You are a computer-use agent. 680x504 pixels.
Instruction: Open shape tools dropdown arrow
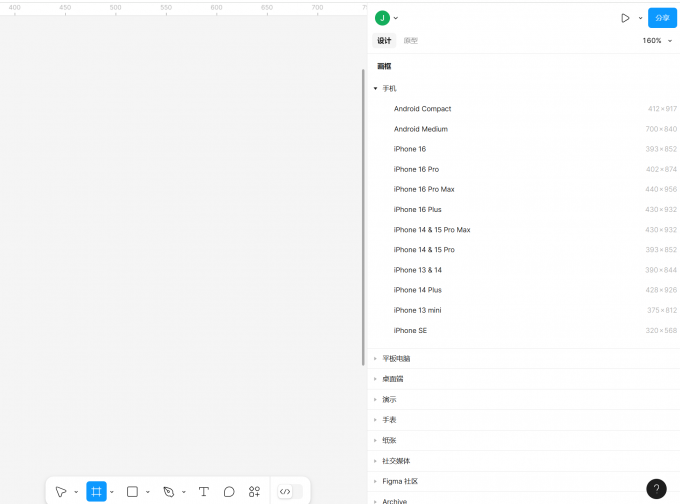click(148, 492)
